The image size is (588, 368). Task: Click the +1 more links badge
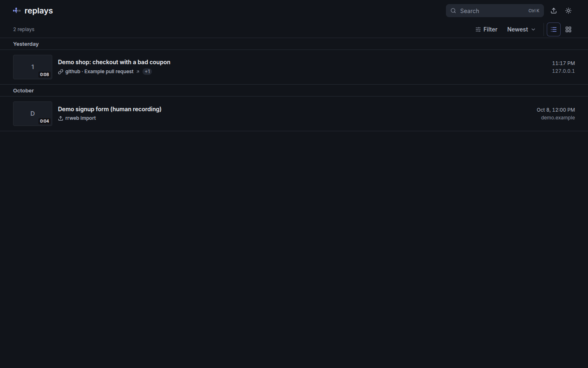point(147,72)
